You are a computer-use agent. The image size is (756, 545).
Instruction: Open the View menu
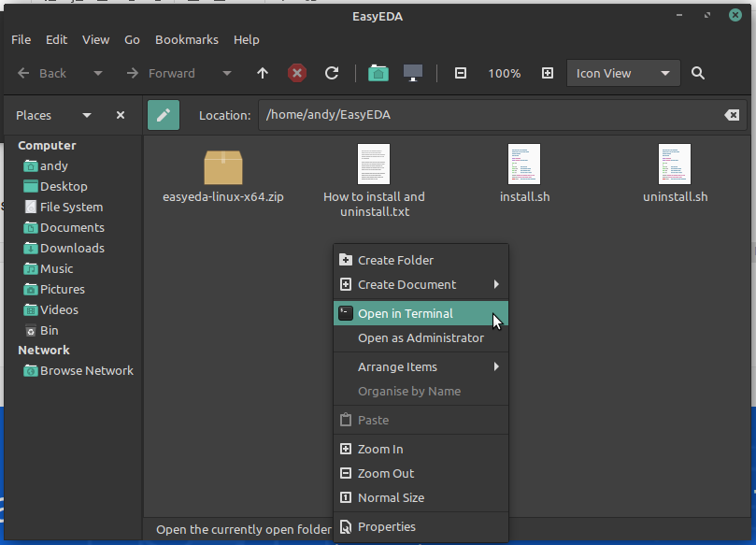95,39
